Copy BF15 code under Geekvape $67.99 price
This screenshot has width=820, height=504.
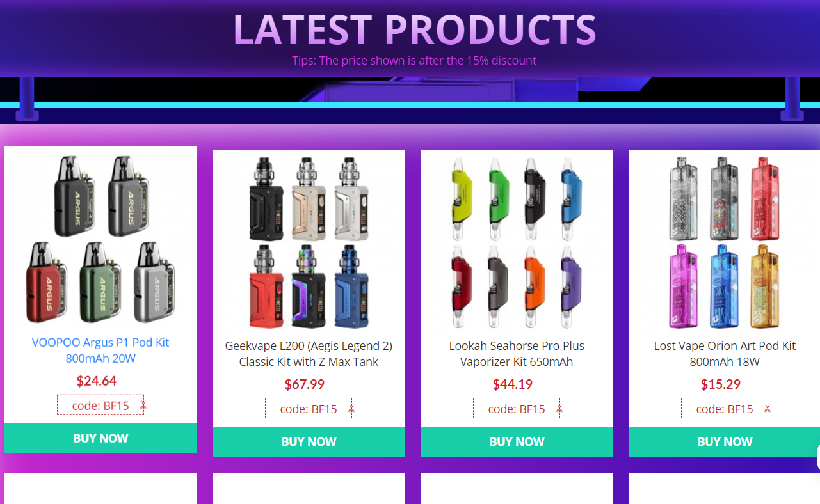point(309,408)
